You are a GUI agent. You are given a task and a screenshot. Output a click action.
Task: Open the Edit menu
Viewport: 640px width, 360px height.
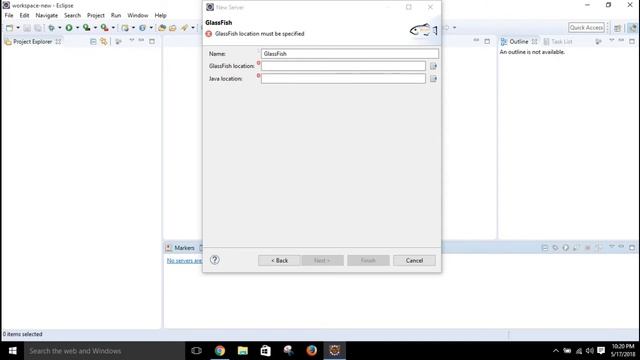[x=24, y=16]
